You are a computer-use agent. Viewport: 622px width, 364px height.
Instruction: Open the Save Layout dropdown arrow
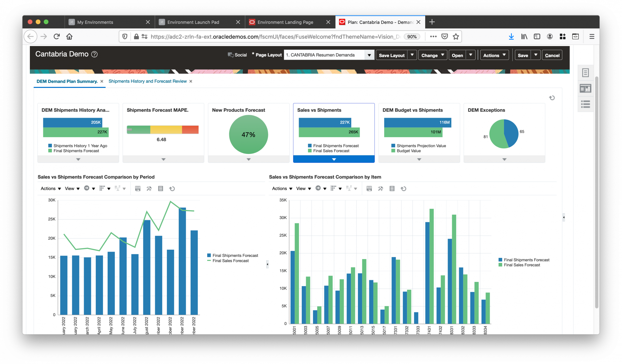(412, 55)
